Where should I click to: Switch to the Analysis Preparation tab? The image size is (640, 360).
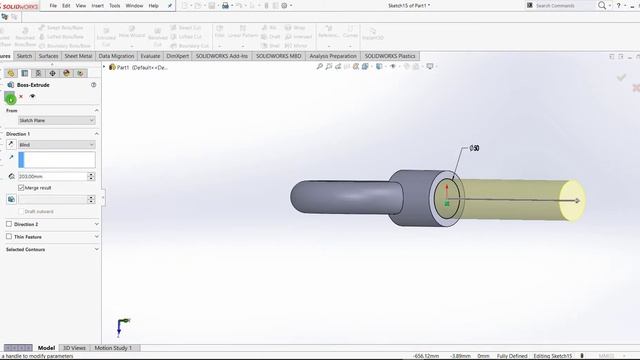(333, 56)
